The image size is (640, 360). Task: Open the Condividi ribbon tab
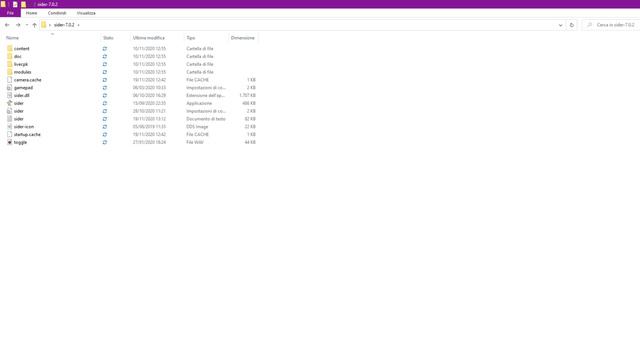pyautogui.click(x=57, y=13)
